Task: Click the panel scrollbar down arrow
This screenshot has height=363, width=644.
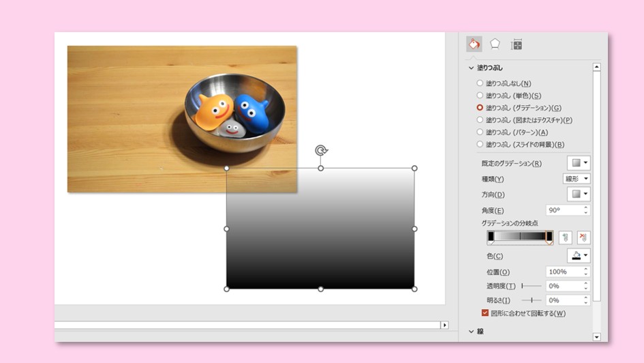Action: tap(597, 337)
